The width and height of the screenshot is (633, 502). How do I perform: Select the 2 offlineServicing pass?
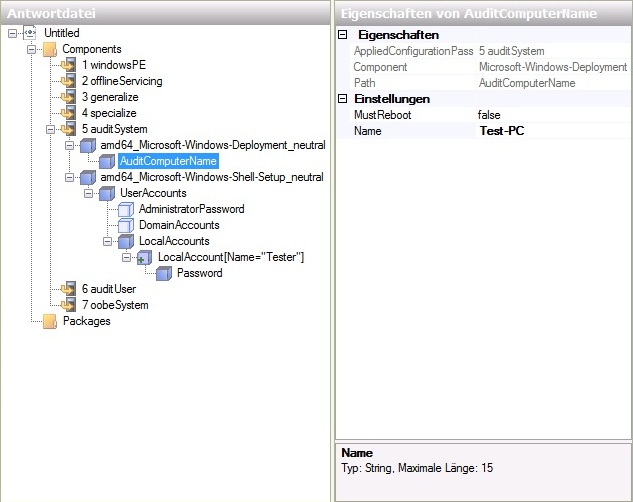122,81
